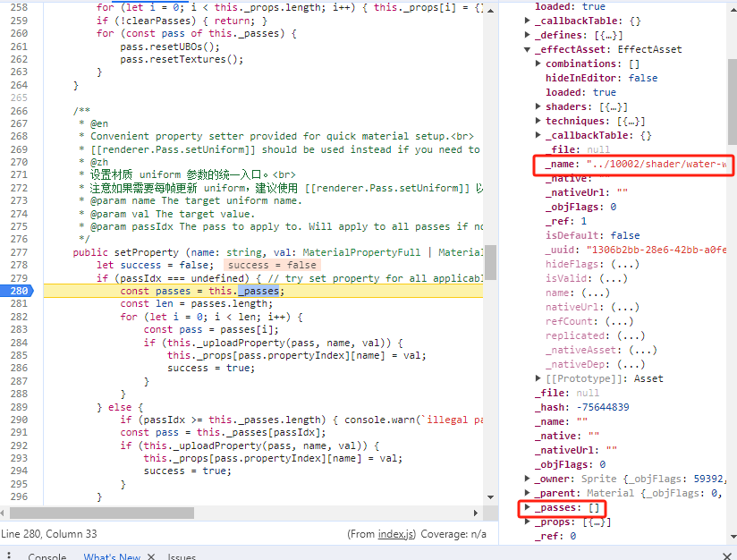737x560 pixels.
Task: Click the _objFlags: 0 under _effectAsset
Action: (x=581, y=207)
